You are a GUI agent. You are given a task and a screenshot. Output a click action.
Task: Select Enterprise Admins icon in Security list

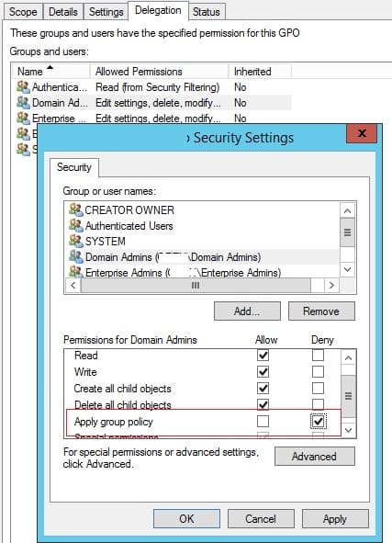76,272
